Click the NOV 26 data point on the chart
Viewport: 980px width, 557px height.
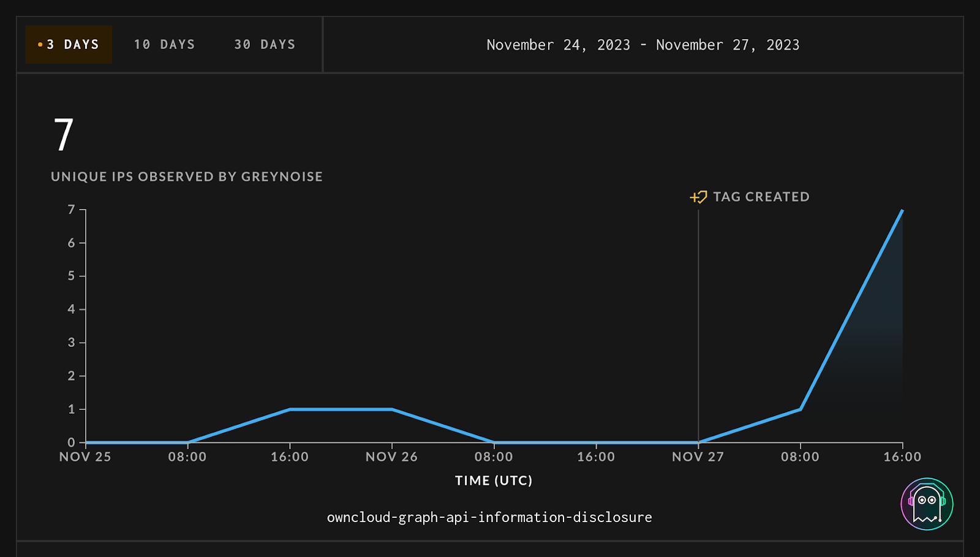coord(391,409)
